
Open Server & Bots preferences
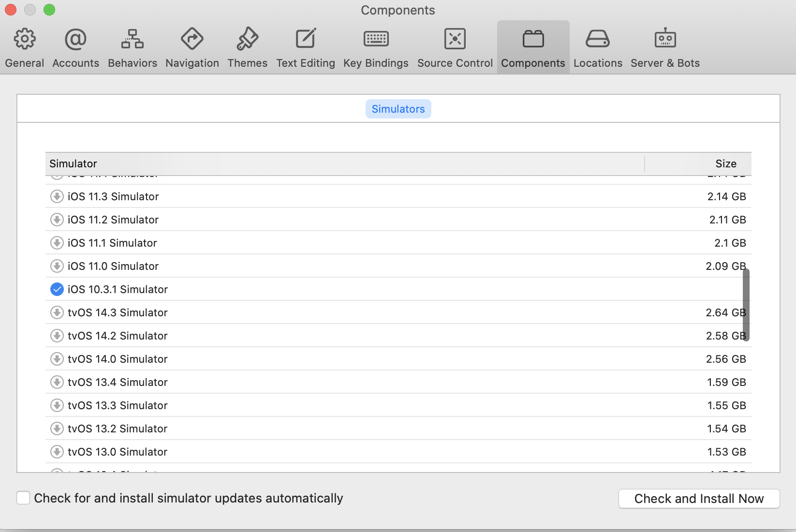tap(665, 48)
